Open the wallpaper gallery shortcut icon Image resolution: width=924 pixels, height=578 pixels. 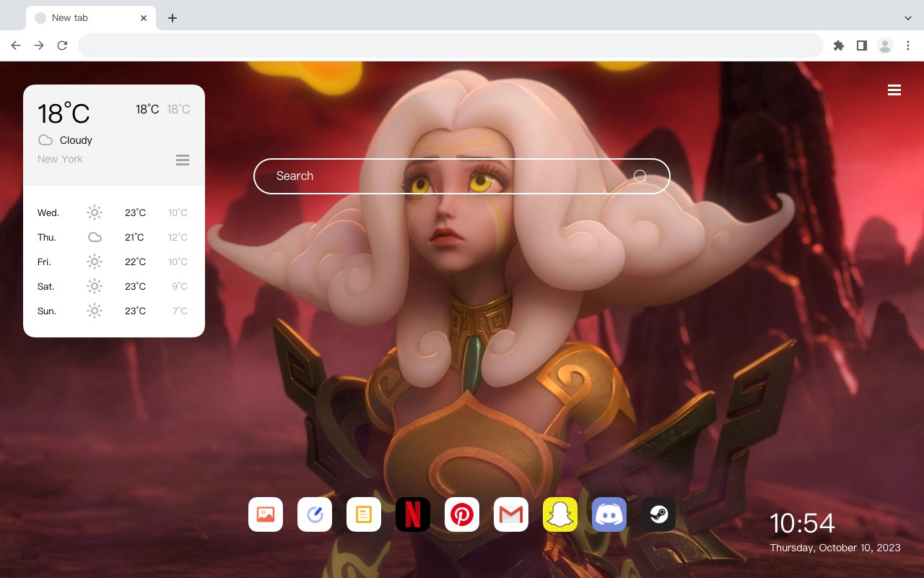click(x=266, y=514)
